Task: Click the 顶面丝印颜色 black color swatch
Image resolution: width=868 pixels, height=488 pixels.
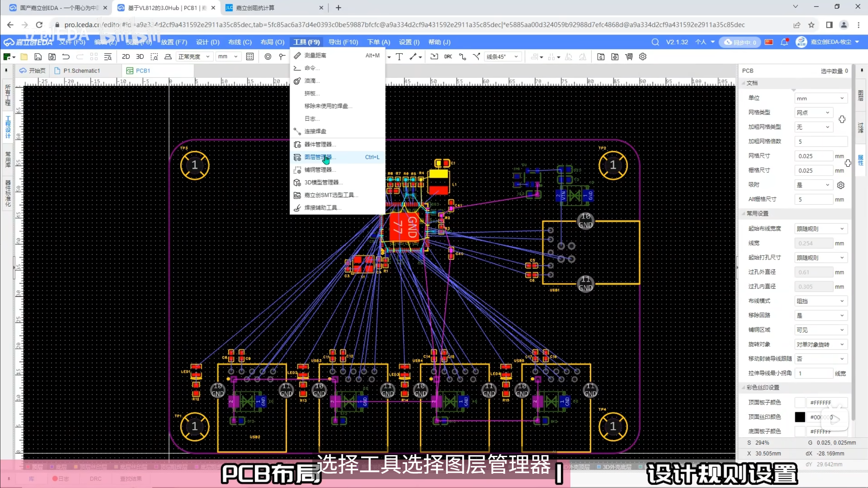Action: [800, 417]
